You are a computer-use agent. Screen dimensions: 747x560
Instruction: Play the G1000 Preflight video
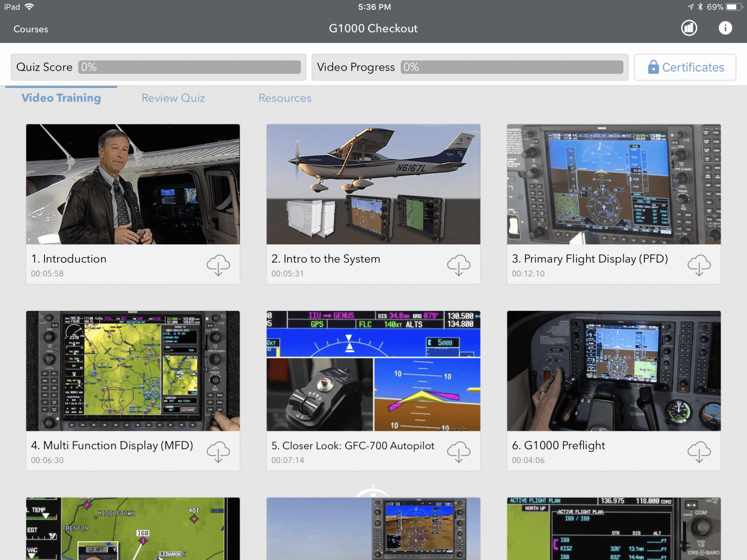613,371
